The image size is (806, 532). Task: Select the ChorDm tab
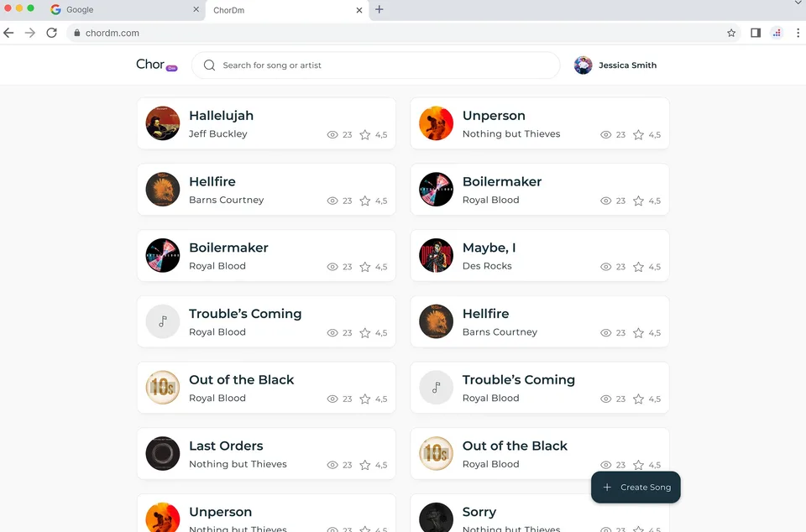pos(287,10)
